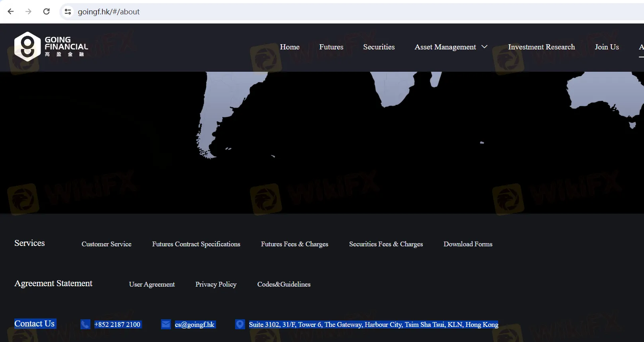Open the Codes&Guidelines link
This screenshot has width=644, height=342.
tap(284, 284)
